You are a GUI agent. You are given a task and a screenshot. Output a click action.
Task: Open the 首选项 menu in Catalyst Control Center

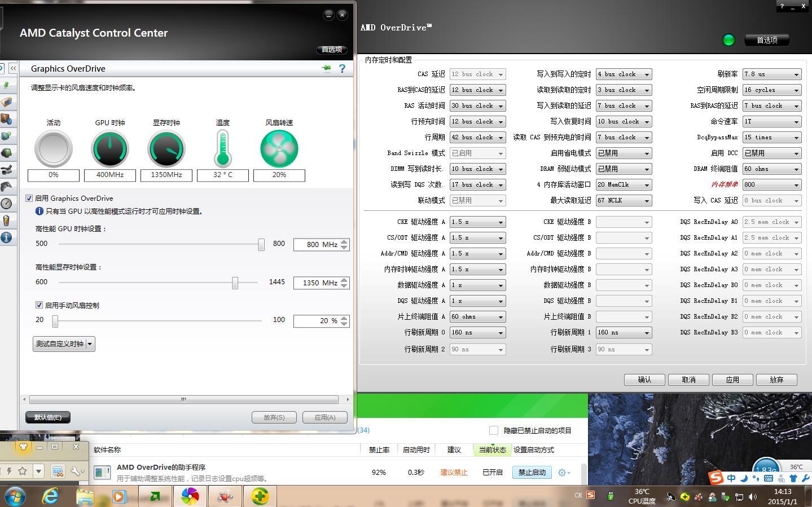coord(332,50)
